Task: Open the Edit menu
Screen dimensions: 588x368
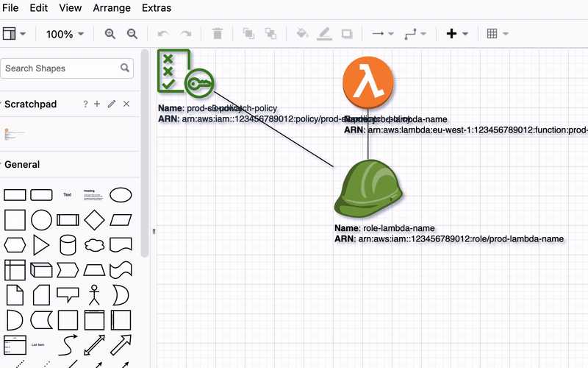Action: (39, 8)
